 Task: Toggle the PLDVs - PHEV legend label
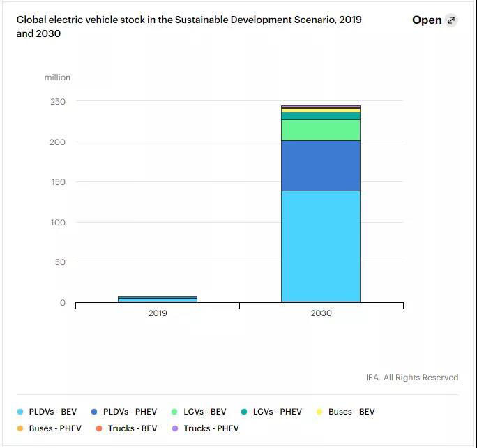click(x=130, y=412)
